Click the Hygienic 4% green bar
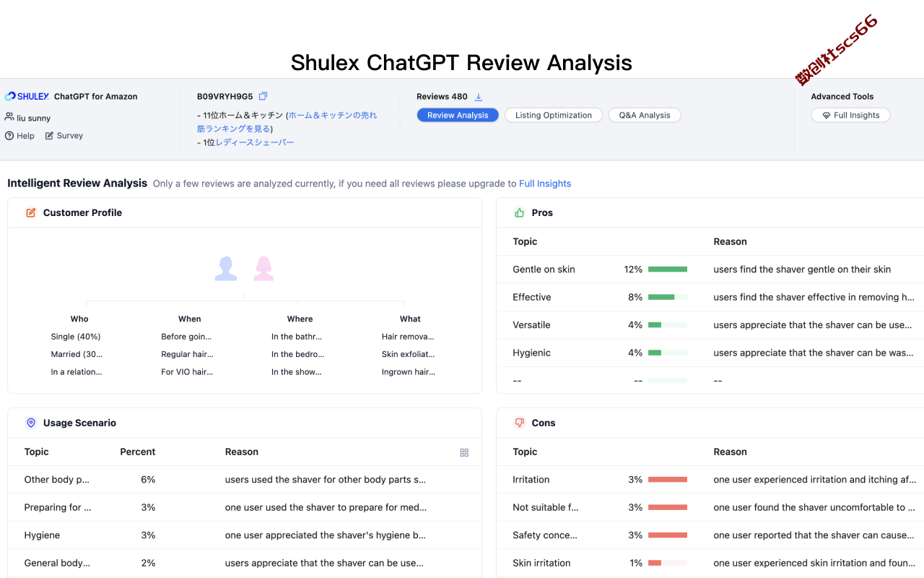The image size is (924, 578). pos(668,353)
